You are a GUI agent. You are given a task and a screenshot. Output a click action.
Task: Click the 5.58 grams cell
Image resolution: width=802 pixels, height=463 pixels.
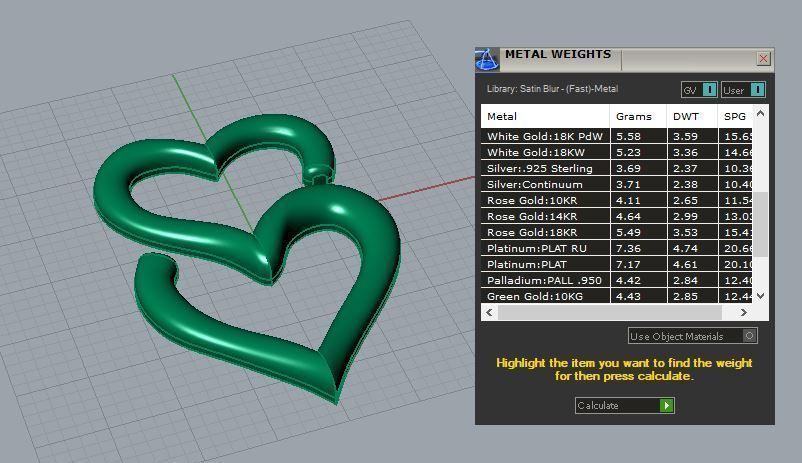638,136
